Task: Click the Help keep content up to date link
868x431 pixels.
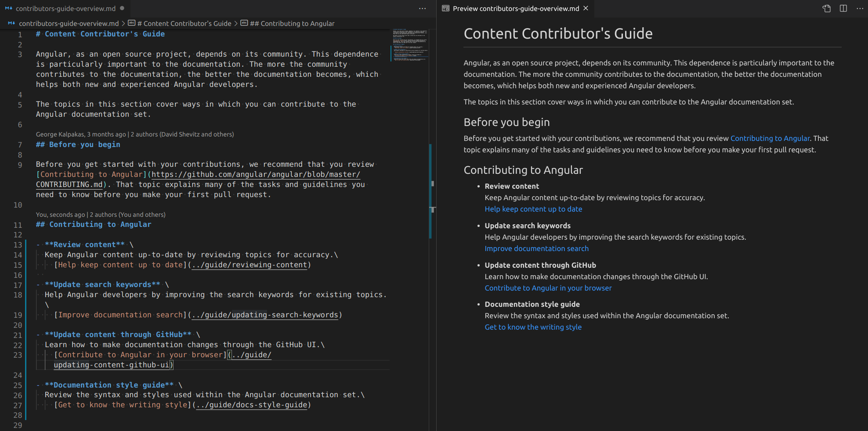Action: pos(533,209)
